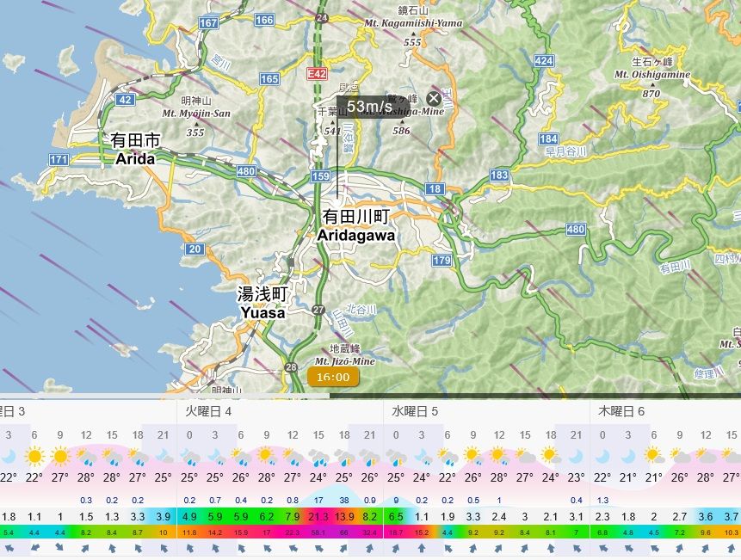The image size is (741, 560).
Task: Click the wind direction arrow under gust 66
Action: pyautogui.click(x=344, y=549)
